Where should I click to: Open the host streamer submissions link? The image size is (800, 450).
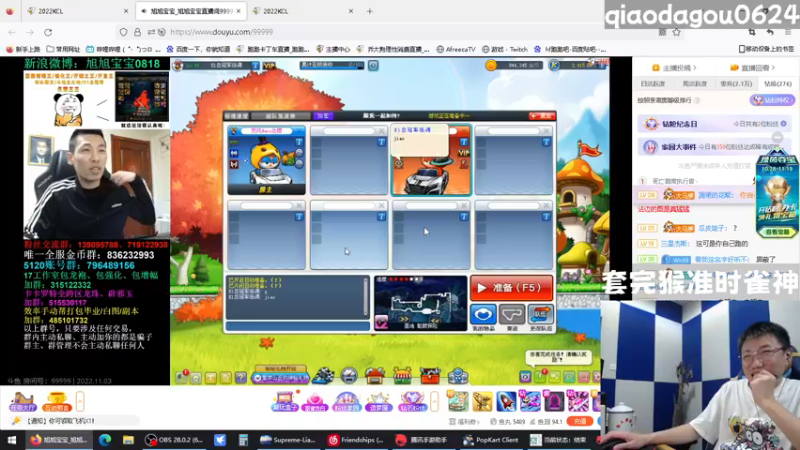(674, 68)
